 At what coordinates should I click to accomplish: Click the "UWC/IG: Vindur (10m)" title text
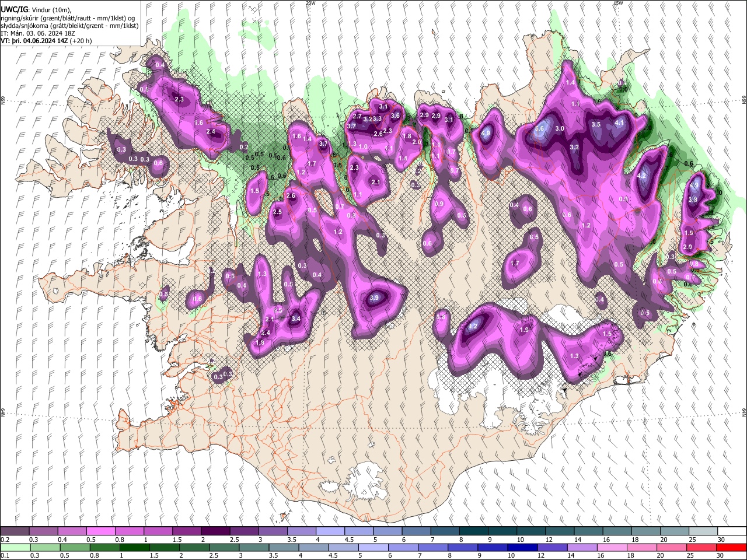[x=36, y=10]
